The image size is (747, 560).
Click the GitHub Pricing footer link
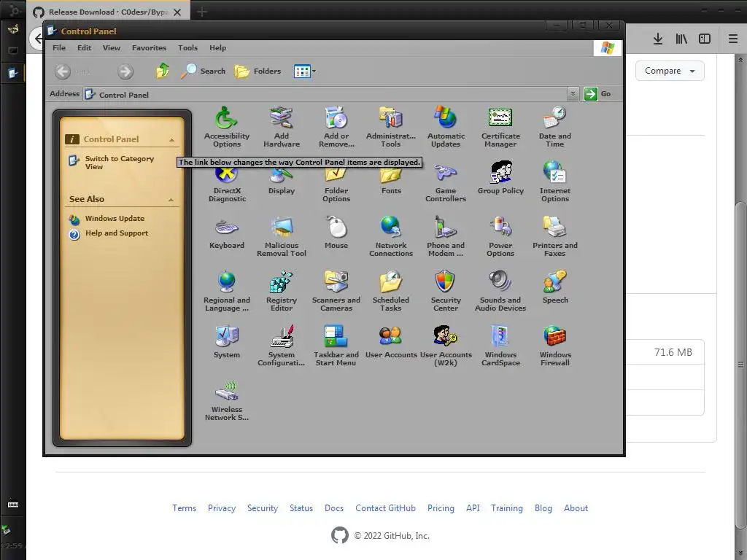coord(441,508)
